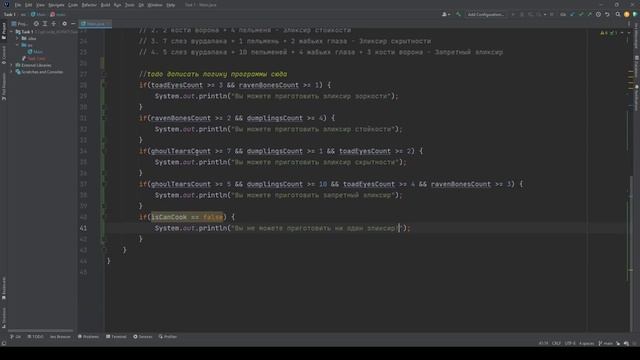The height and width of the screenshot is (360, 640).
Task: Toggle tool window quick access icon bottom-left
Action: pyautogui.click(x=4, y=343)
